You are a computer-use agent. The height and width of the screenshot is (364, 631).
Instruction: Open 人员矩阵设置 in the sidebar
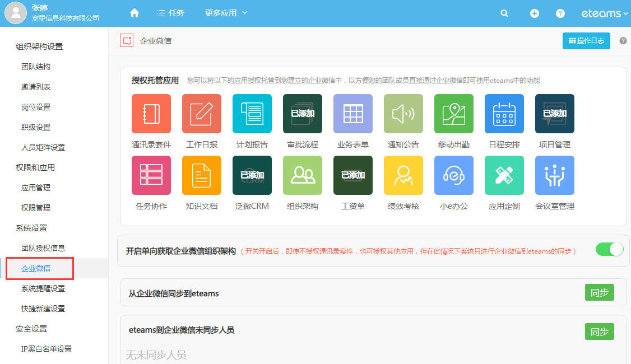43,147
